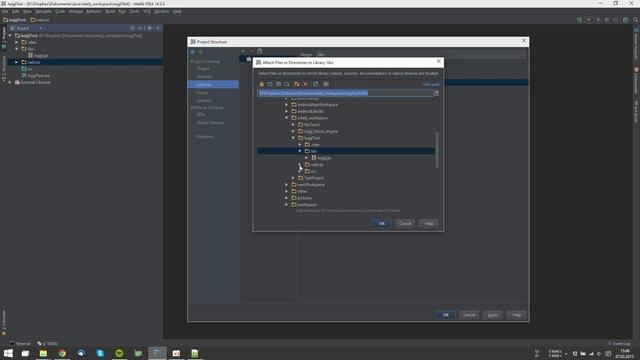Image resolution: width=640 pixels, height=360 pixels.
Task: Click scroll from source icon in Project panel
Action: (x=133, y=28)
